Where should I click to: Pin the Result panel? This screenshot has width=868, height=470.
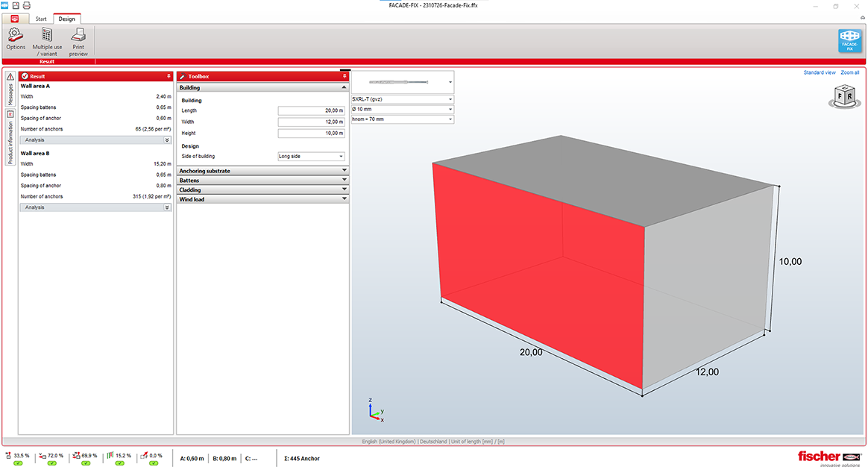(169, 76)
